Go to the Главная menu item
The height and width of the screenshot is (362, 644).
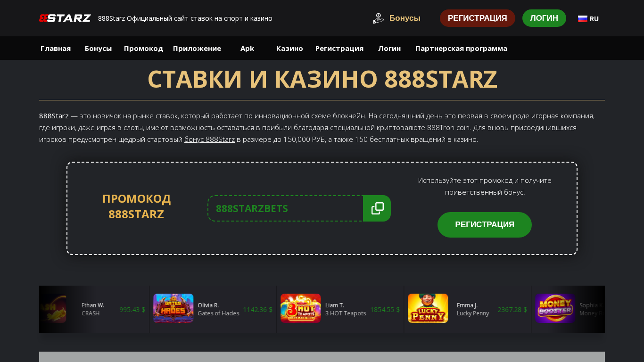(x=56, y=48)
